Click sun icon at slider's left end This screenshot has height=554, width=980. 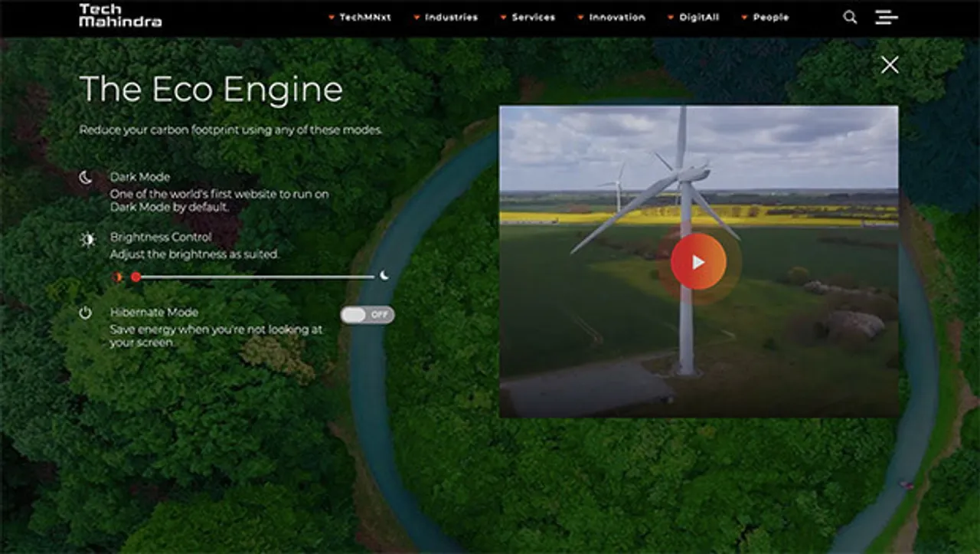tap(118, 277)
